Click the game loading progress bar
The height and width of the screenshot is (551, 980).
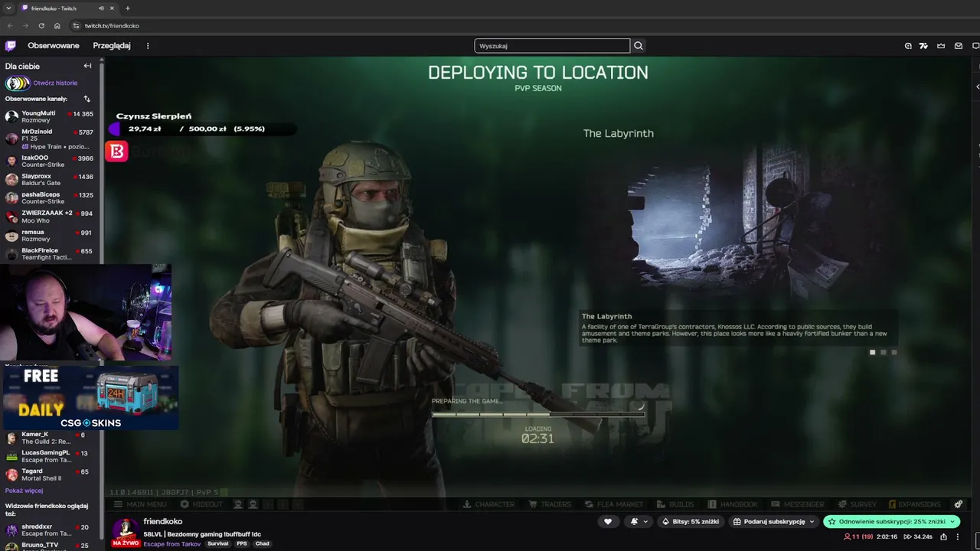[x=538, y=415]
